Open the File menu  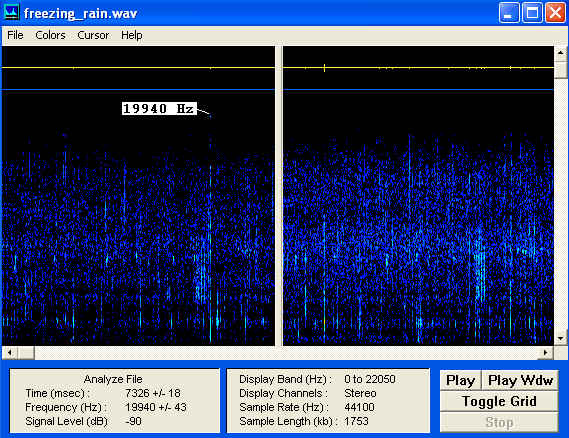15,35
